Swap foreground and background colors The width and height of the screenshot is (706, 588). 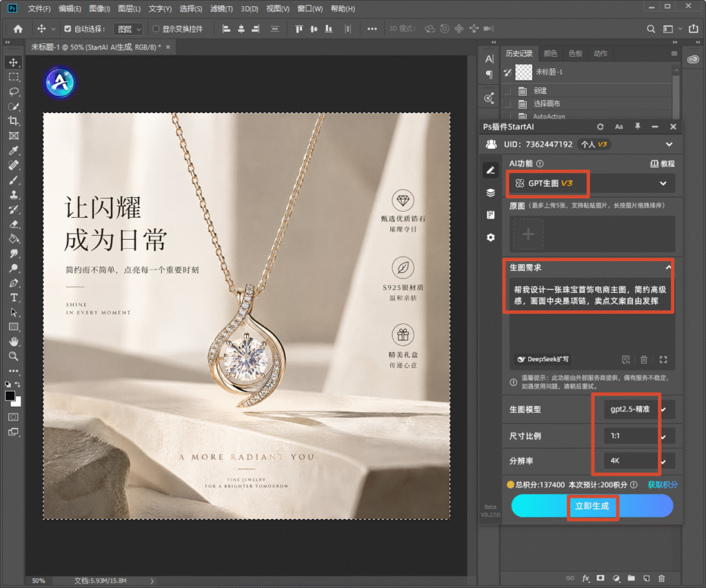(17, 384)
